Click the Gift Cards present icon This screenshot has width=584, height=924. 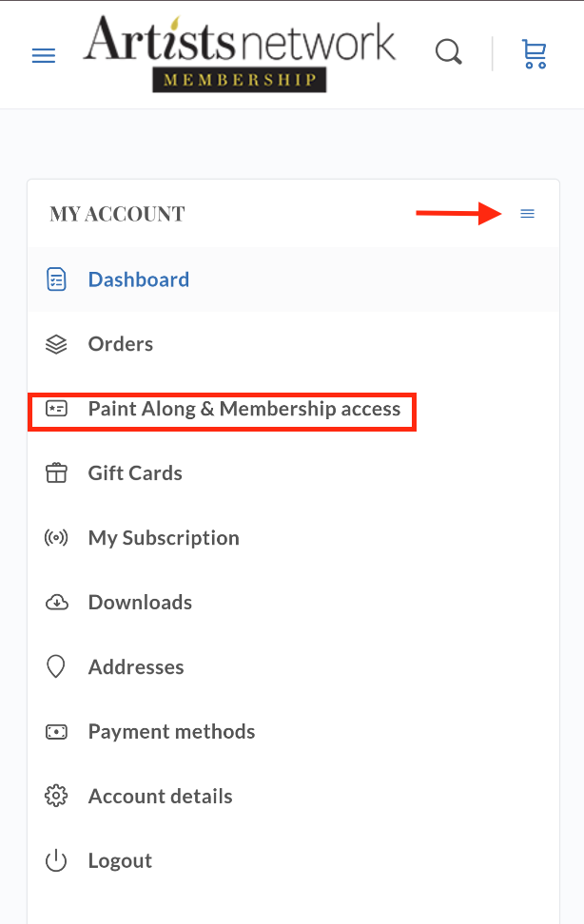56,473
